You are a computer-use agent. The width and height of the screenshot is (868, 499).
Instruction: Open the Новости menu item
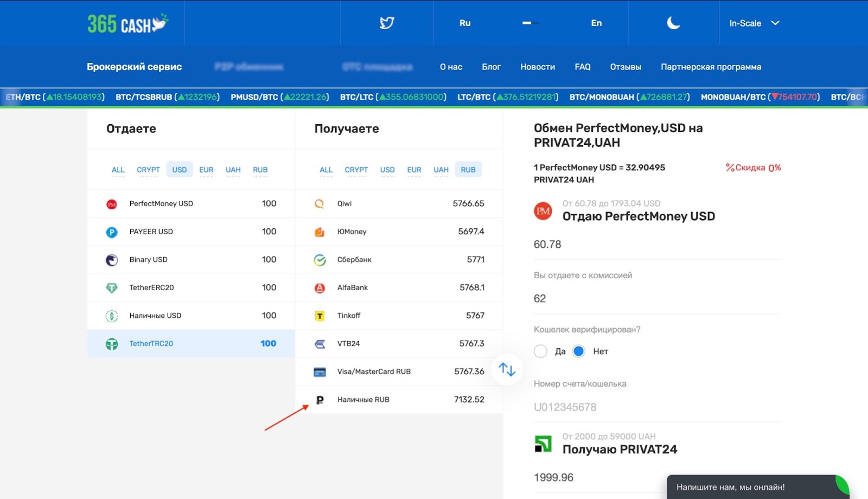pos(537,66)
